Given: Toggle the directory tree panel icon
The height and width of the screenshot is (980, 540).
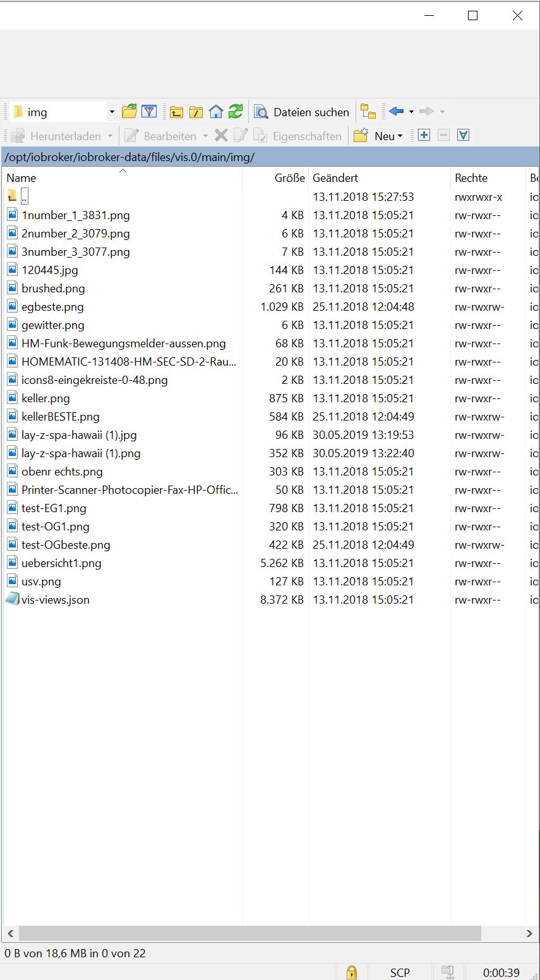Looking at the screenshot, I should pos(368,112).
